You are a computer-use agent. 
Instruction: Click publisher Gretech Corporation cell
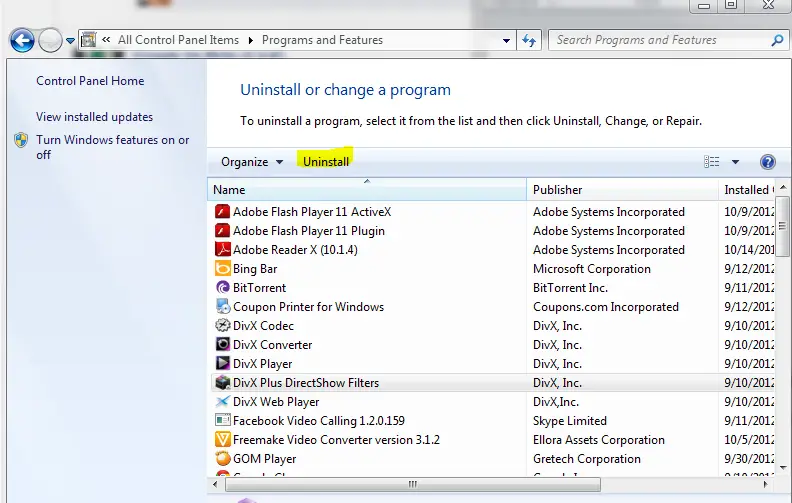point(586,459)
